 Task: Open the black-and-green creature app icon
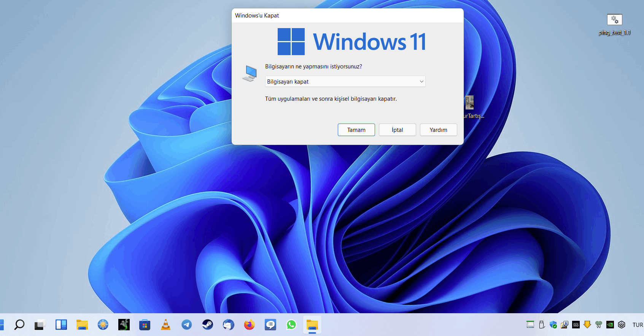124,325
